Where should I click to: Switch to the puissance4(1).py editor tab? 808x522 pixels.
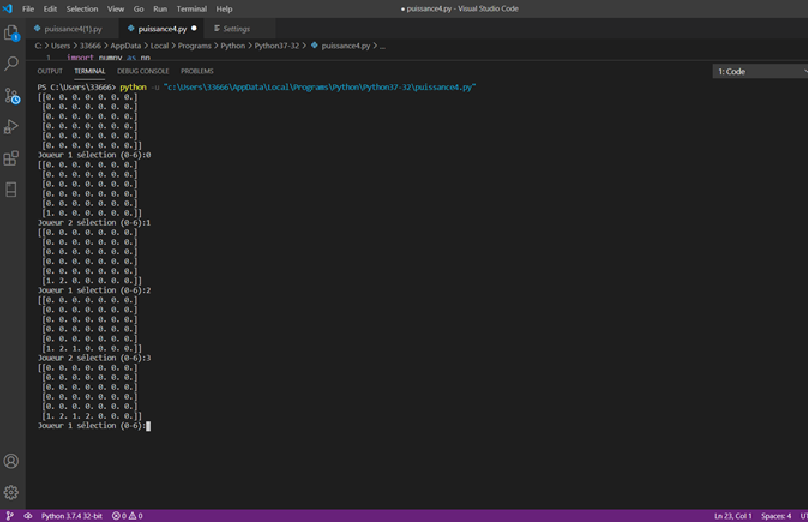[x=72, y=29]
